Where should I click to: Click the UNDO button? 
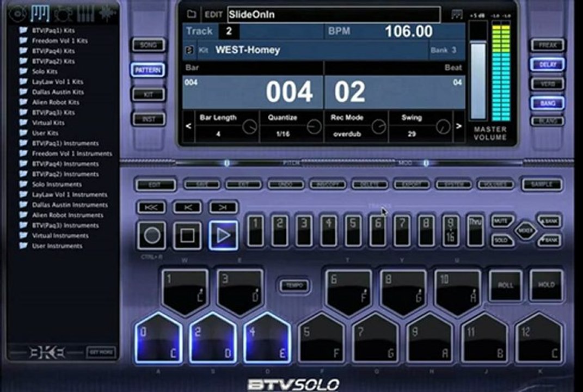pos(286,184)
